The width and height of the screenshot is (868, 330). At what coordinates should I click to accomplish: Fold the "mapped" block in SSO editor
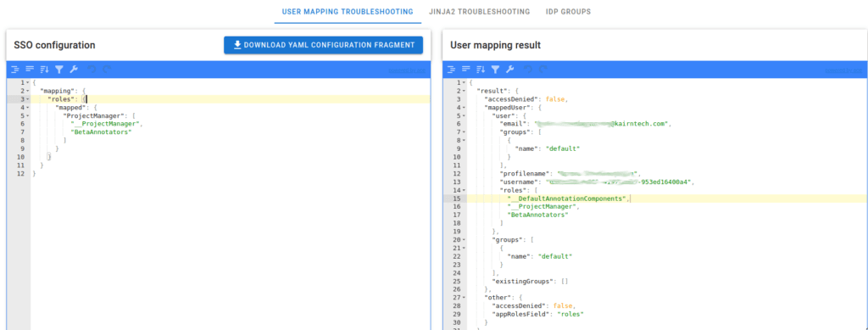pos(28,108)
